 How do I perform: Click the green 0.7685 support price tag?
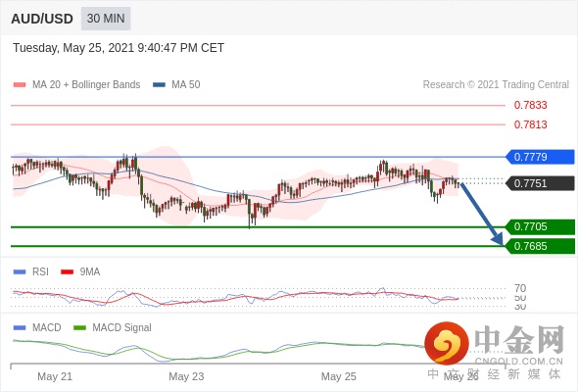[x=540, y=246]
